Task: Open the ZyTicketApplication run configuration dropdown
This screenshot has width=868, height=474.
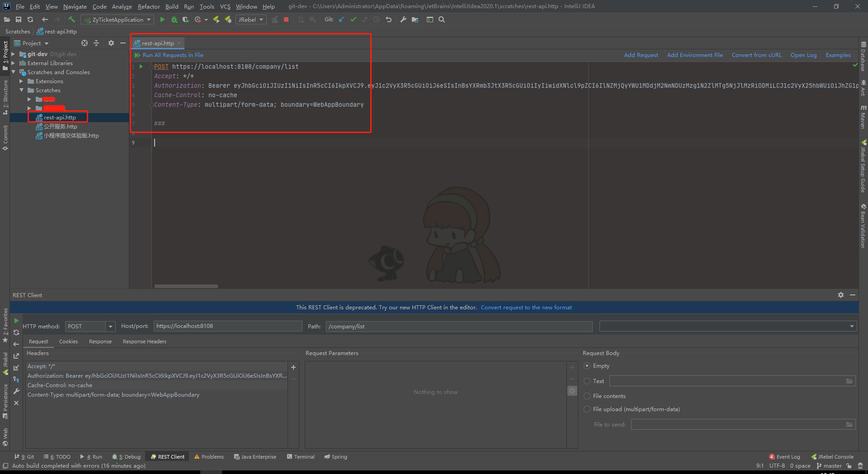Action: (x=149, y=19)
